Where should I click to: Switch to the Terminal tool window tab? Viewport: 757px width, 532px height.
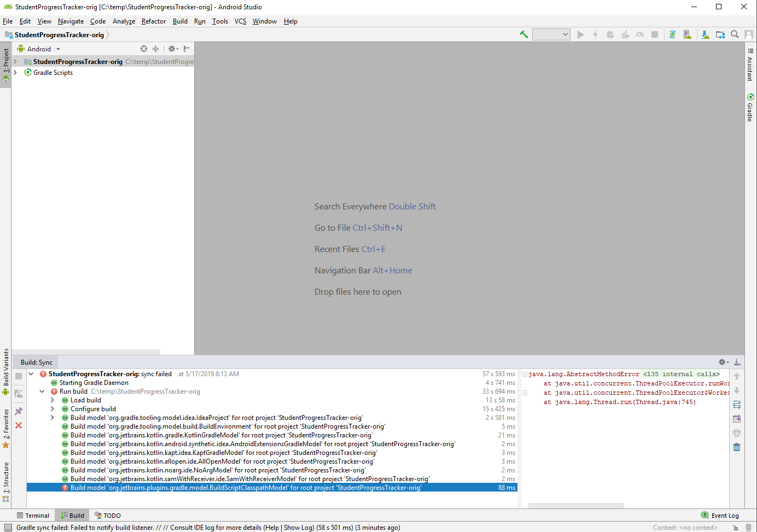(33, 516)
